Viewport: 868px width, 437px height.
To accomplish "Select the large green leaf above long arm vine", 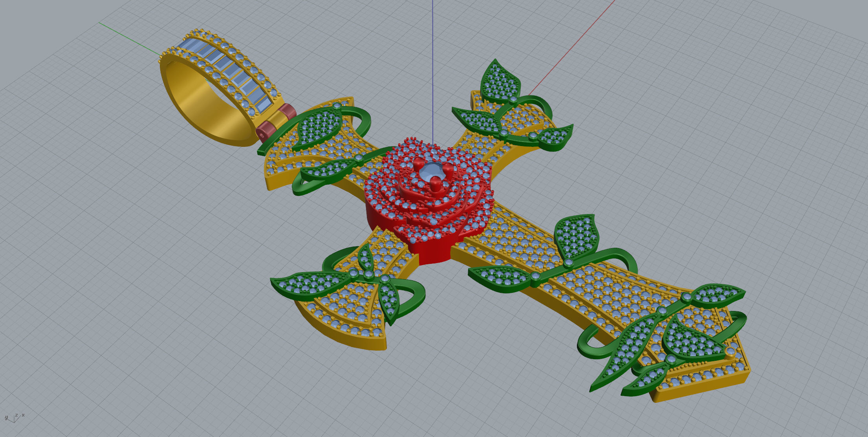I will pyautogui.click(x=576, y=236).
